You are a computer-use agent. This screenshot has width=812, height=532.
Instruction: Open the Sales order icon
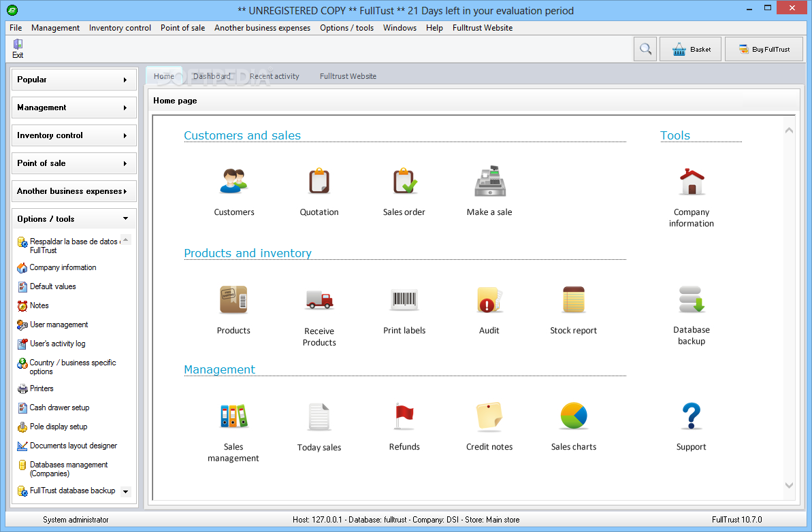tap(404, 182)
